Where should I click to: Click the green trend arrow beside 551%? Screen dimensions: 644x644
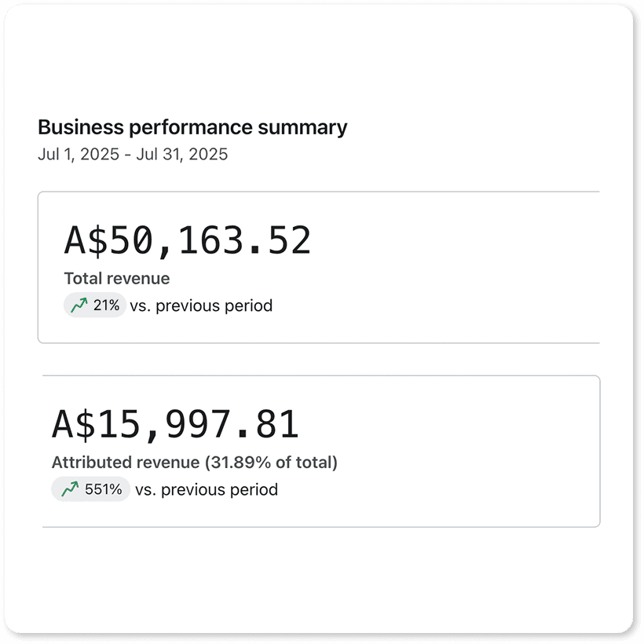coord(70,490)
